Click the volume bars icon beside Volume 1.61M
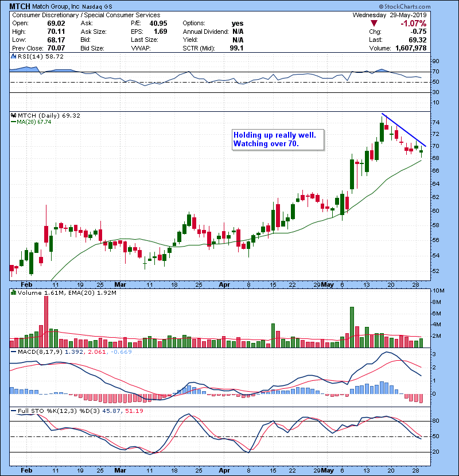This screenshot has width=459, height=476. tap(13, 292)
